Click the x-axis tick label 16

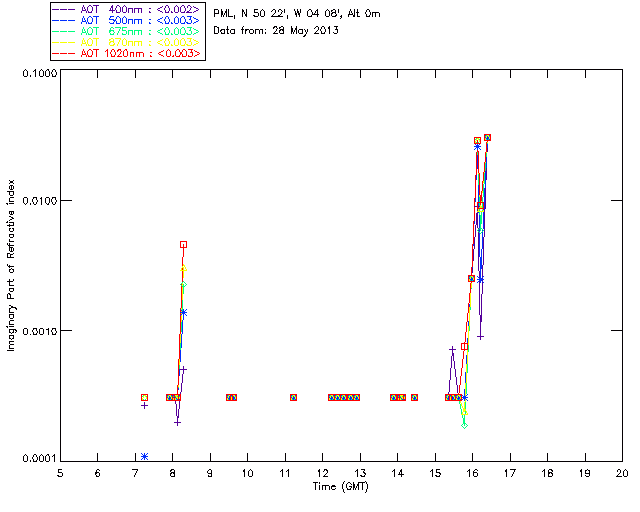[473, 473]
